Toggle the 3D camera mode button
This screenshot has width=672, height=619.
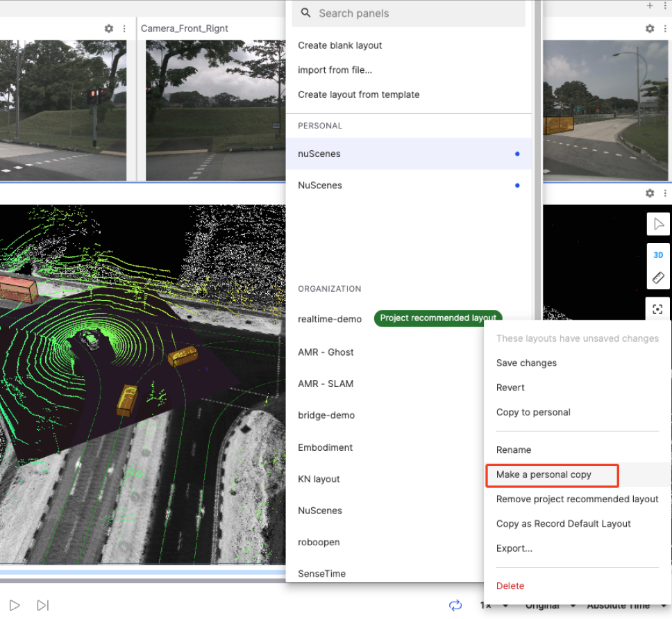(x=658, y=255)
